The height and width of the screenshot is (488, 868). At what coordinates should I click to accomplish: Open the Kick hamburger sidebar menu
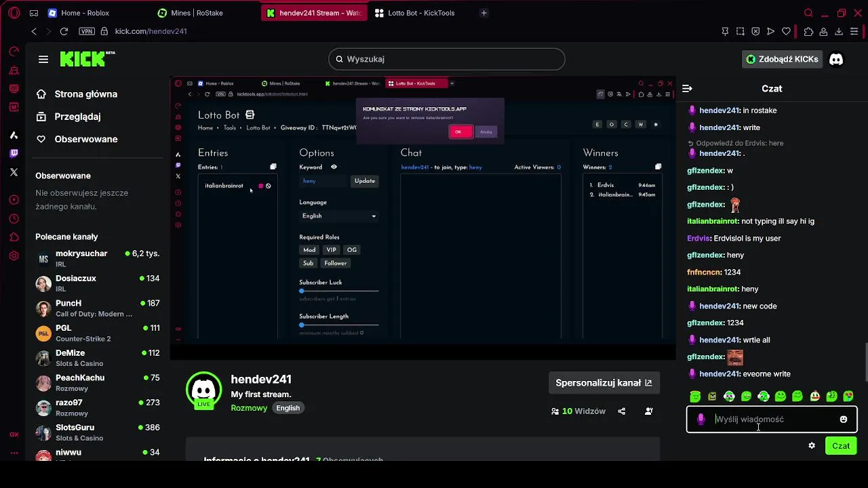pos(43,59)
